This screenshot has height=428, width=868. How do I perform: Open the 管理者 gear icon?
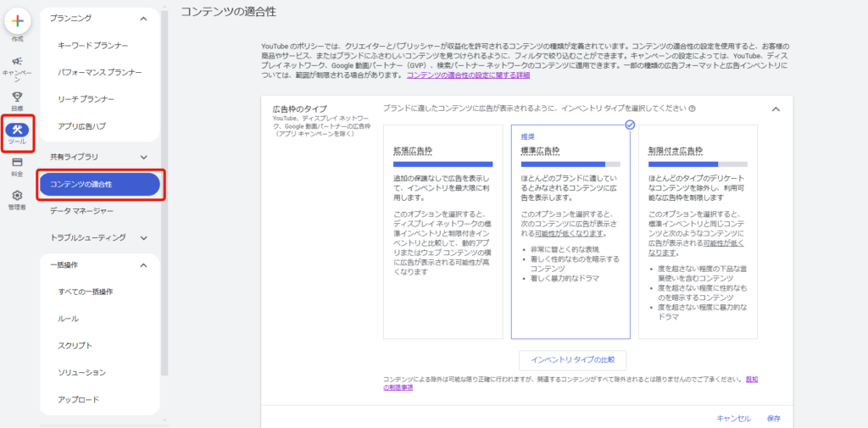tap(18, 195)
